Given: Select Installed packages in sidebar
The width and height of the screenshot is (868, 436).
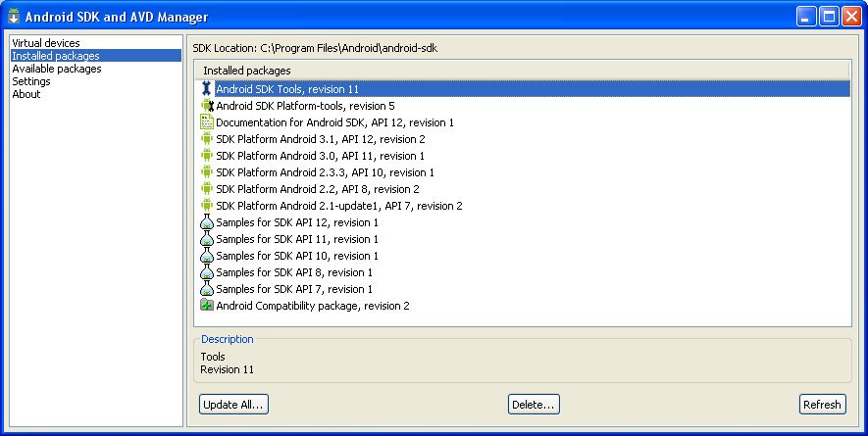Looking at the screenshot, I should point(96,55).
